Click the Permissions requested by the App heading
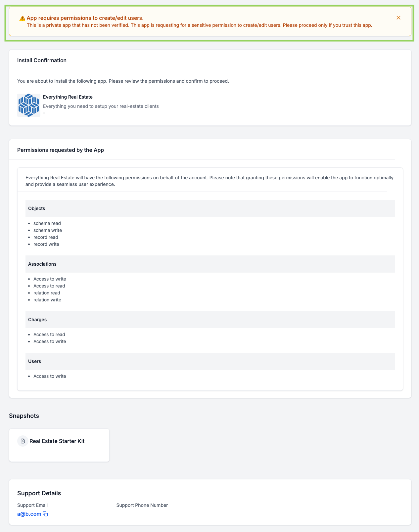The image size is (419, 532). (x=61, y=150)
